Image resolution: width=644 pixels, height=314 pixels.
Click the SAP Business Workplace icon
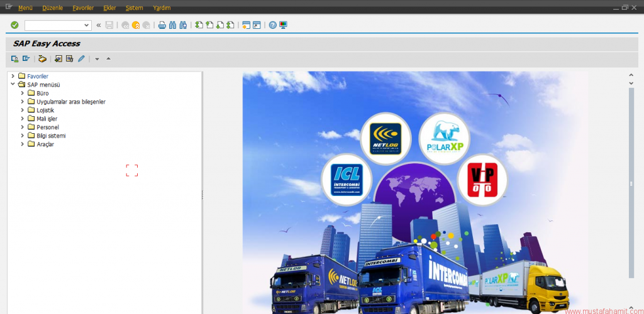(x=42, y=59)
